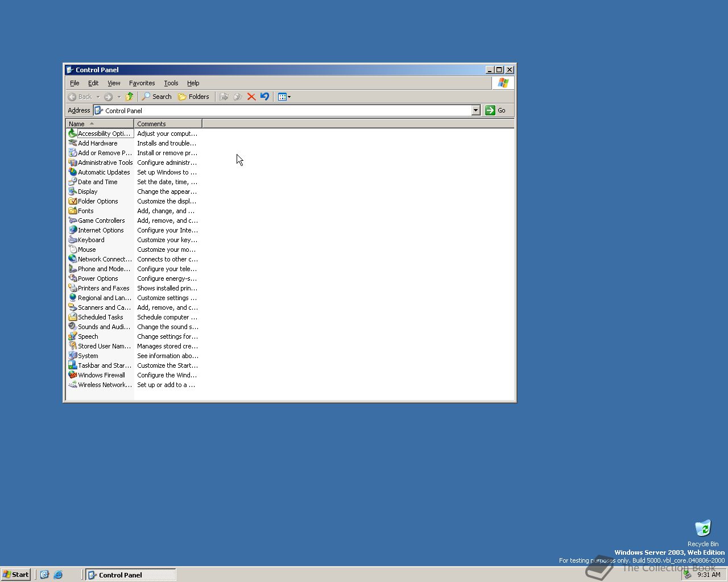Open the Tools menu
The width and height of the screenshot is (728, 582).
171,83
